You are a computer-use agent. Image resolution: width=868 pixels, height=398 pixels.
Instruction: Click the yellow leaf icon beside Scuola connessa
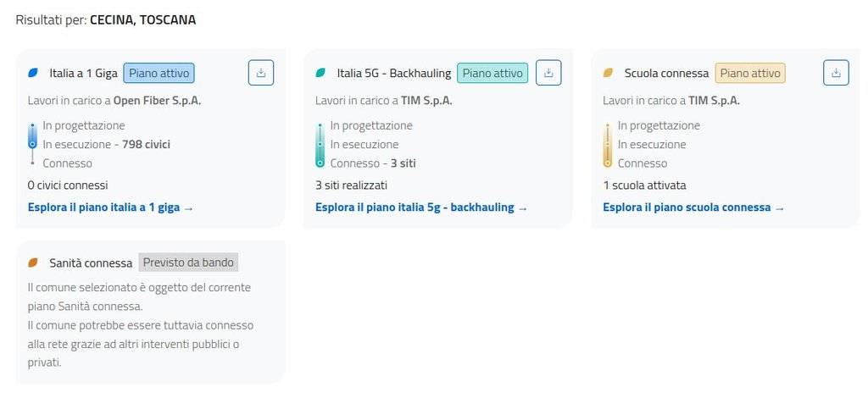(x=608, y=73)
